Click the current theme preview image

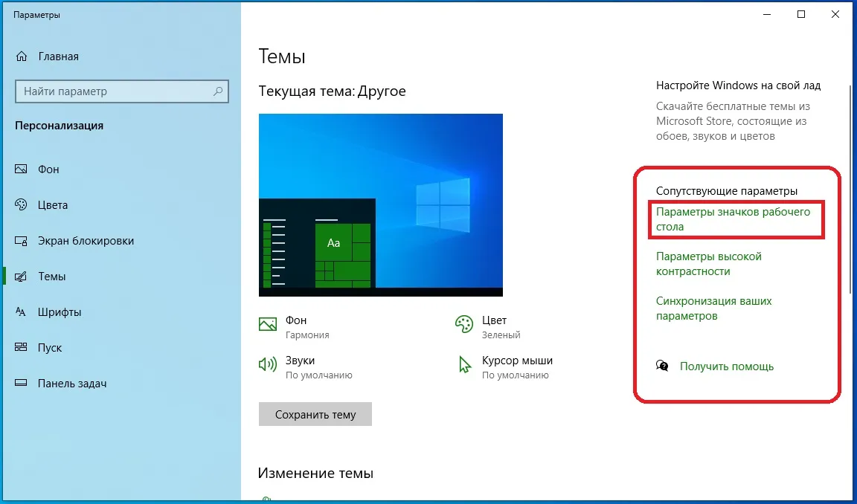(380, 204)
